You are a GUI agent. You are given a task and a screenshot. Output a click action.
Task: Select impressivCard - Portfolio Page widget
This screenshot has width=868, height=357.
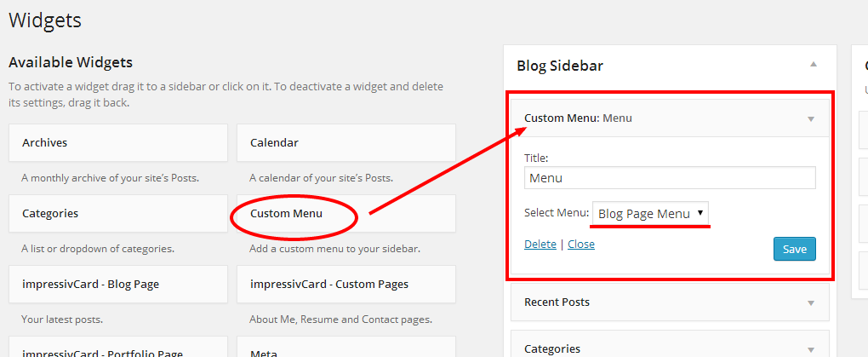pyautogui.click(x=117, y=349)
